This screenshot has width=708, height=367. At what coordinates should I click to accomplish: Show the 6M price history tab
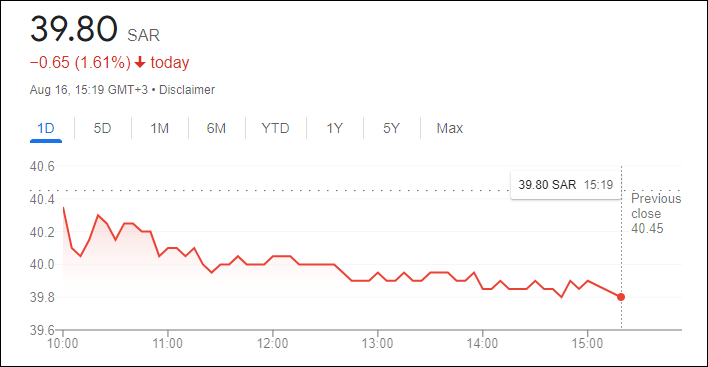click(x=216, y=129)
